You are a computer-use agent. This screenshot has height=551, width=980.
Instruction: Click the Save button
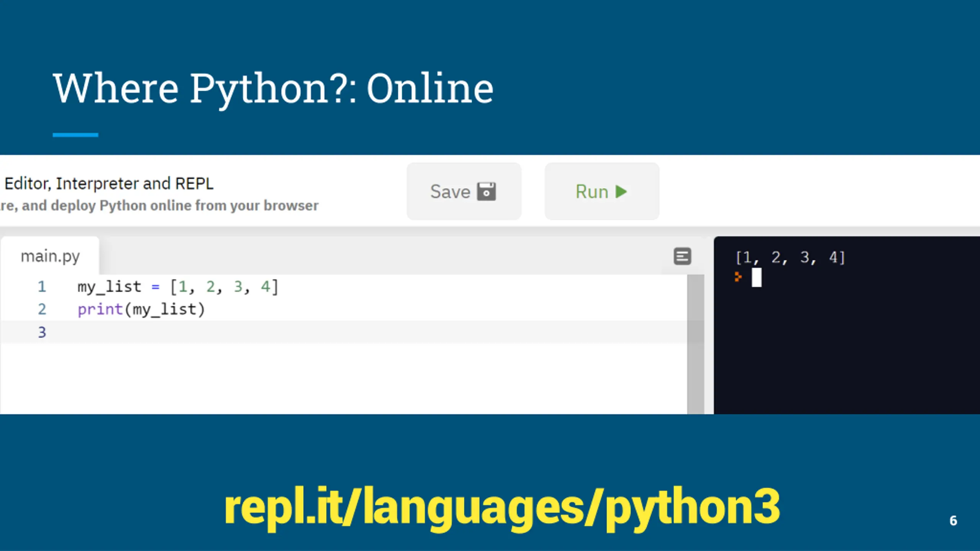click(464, 191)
